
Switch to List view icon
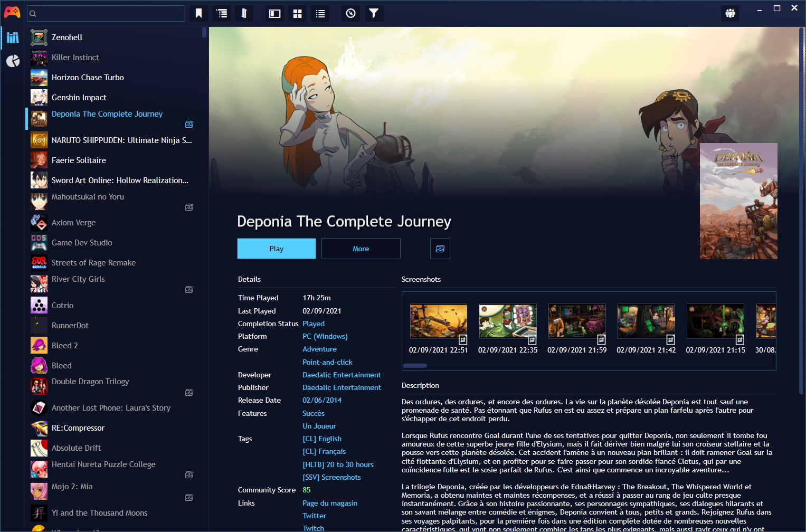(x=320, y=14)
